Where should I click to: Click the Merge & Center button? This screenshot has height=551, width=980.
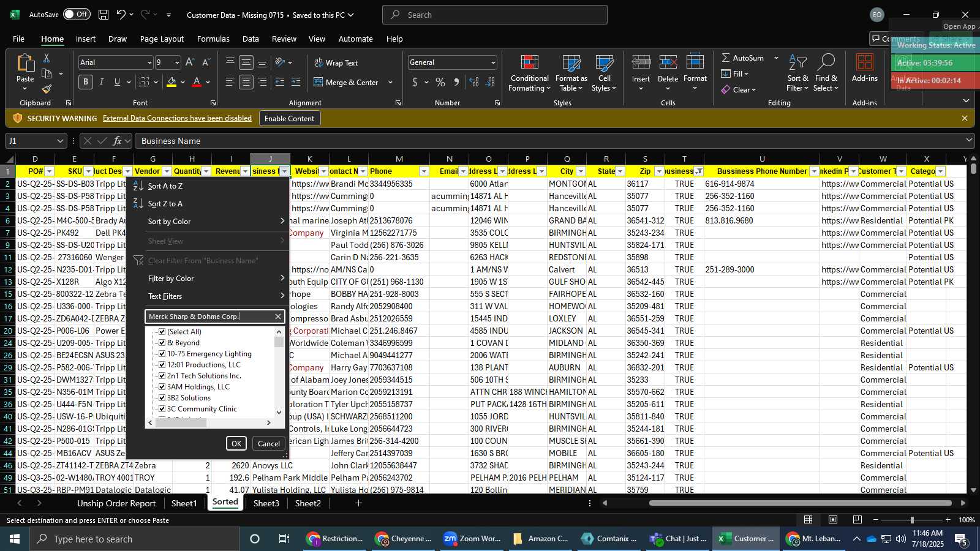(347, 82)
